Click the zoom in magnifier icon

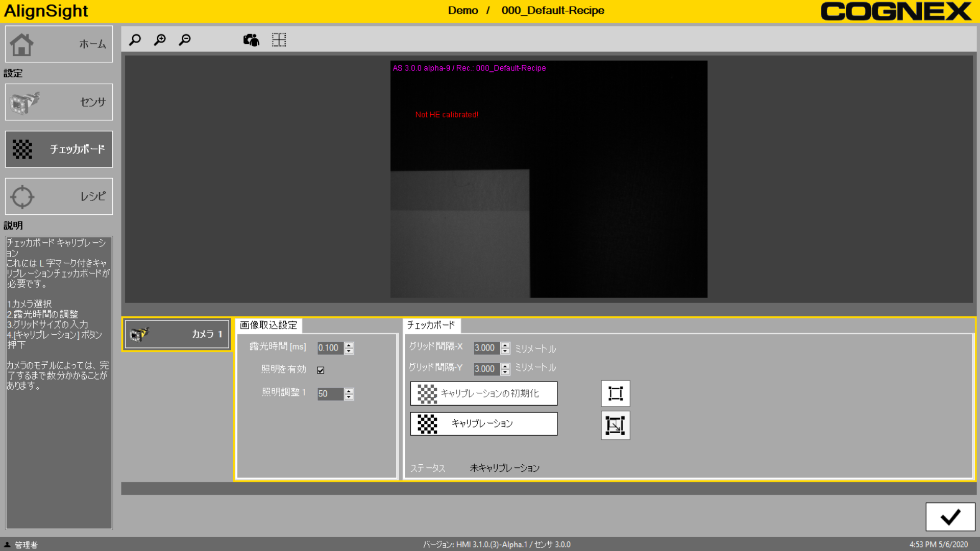160,40
